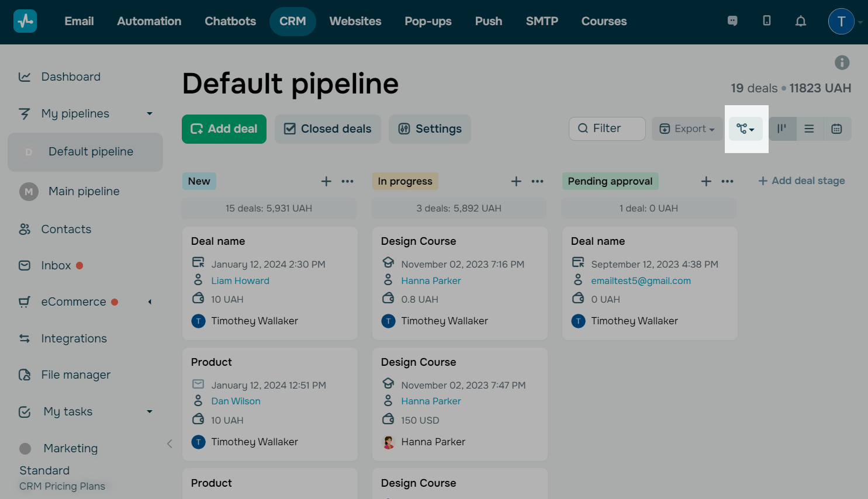Switch to kanban board view
This screenshot has height=499, width=868.
[x=782, y=129]
